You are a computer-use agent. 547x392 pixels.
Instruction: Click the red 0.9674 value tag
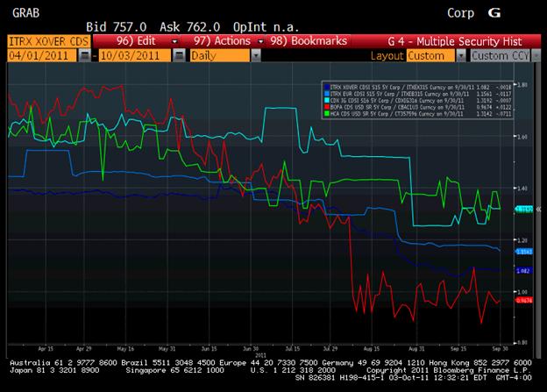tap(523, 300)
